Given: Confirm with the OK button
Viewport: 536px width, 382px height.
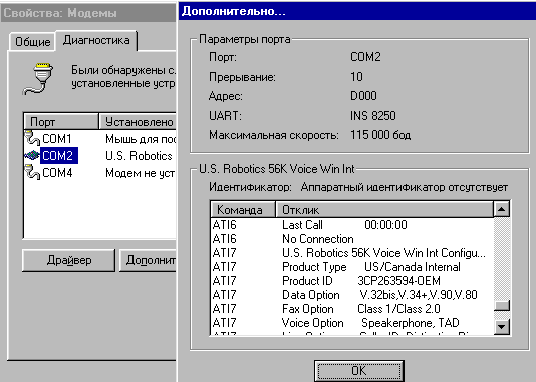Looking at the screenshot, I should [359, 371].
